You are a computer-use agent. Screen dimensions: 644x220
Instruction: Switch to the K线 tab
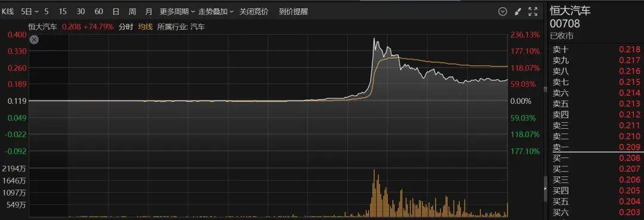coord(8,11)
